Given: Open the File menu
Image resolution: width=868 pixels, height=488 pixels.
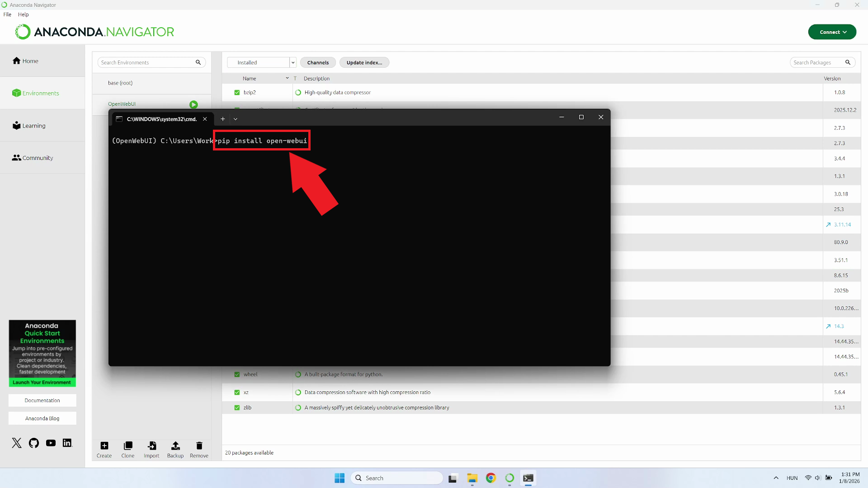Looking at the screenshot, I should tap(7, 14).
